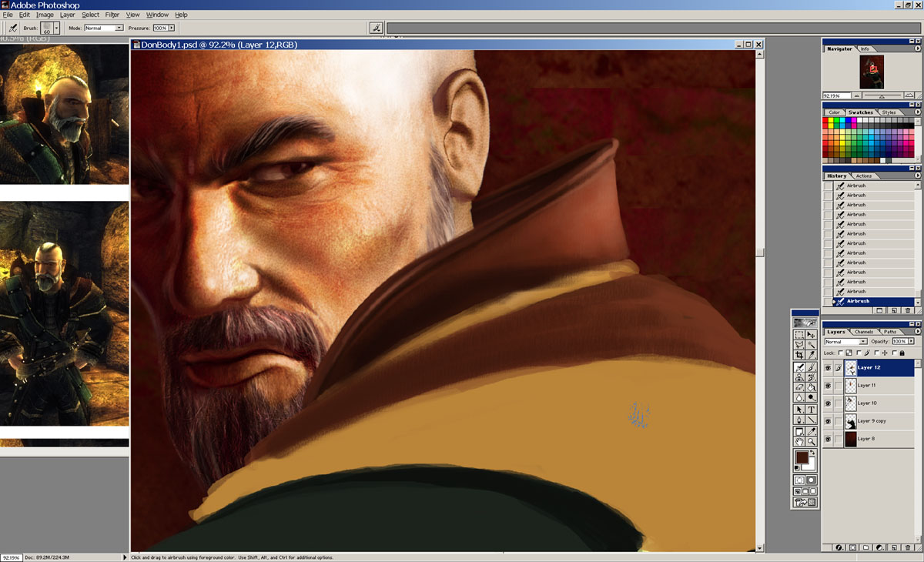Hide Layer 8 background layer
Image resolution: width=924 pixels, height=562 pixels.
coord(828,439)
